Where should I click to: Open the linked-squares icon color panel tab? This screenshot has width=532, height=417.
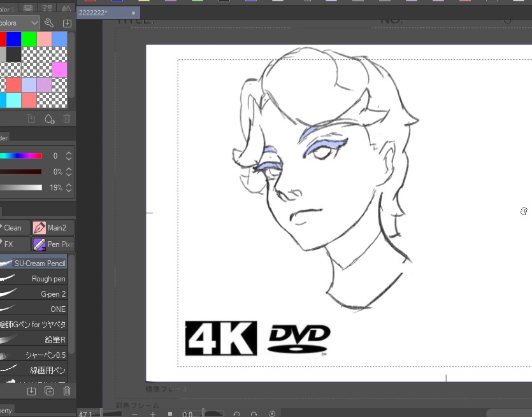click(47, 8)
